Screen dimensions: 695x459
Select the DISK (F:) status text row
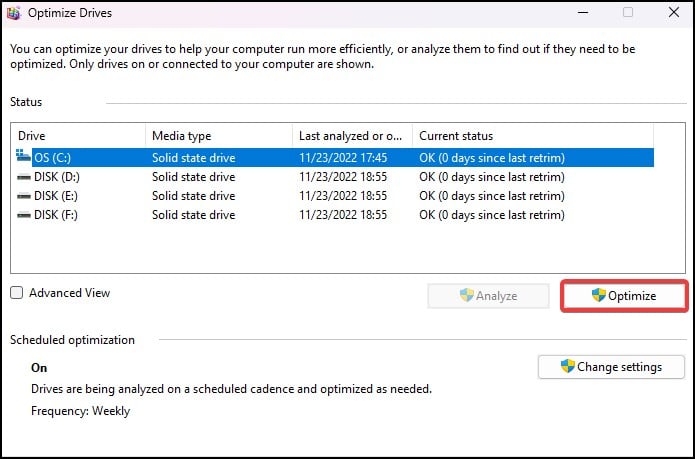(492, 215)
